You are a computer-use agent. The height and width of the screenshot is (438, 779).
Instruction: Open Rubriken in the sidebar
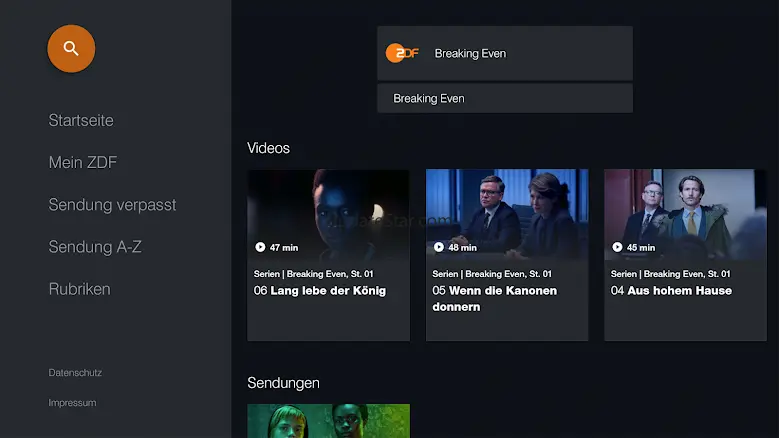79,289
